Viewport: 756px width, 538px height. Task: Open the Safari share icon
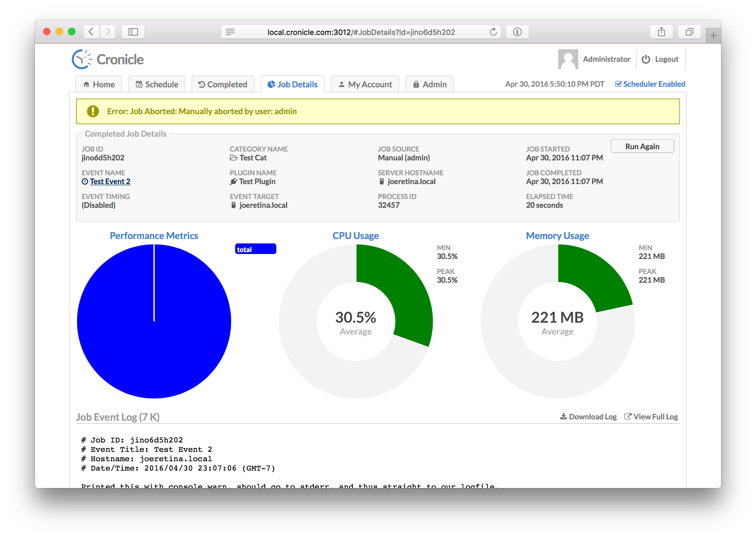pos(661,32)
